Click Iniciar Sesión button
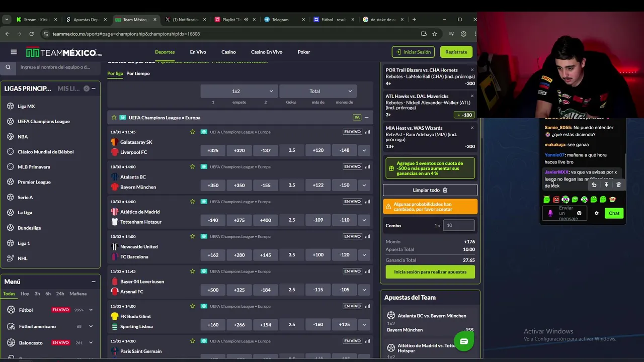Viewport: 644px width, 362px height. [x=413, y=52]
